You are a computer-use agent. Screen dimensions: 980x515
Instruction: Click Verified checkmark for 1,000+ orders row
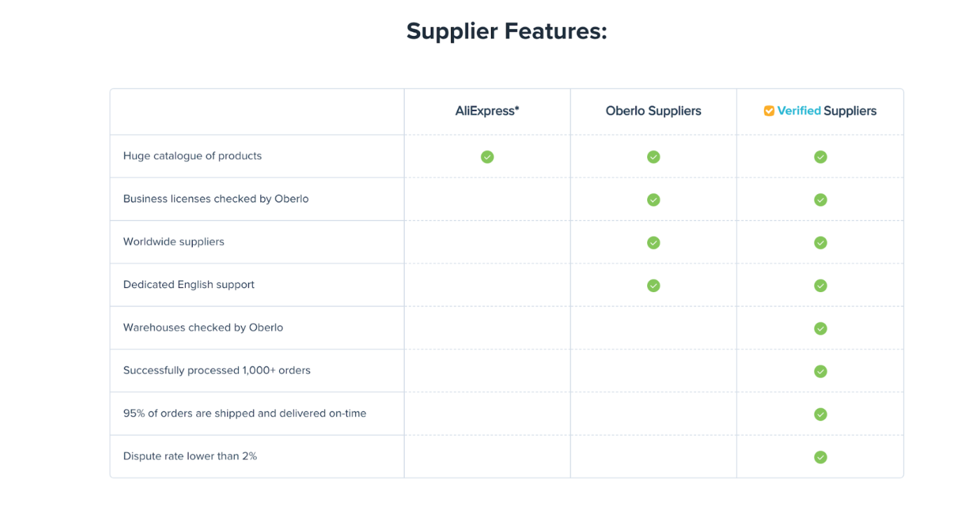[820, 371]
